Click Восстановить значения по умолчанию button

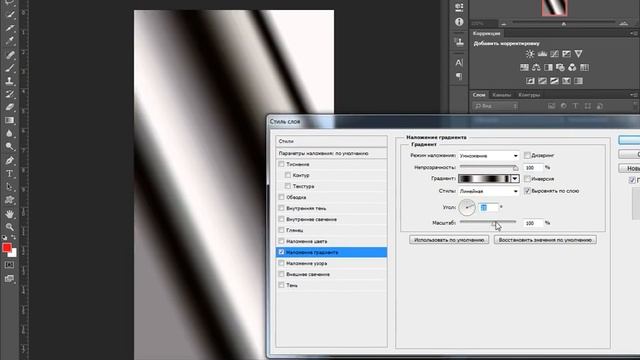point(545,240)
